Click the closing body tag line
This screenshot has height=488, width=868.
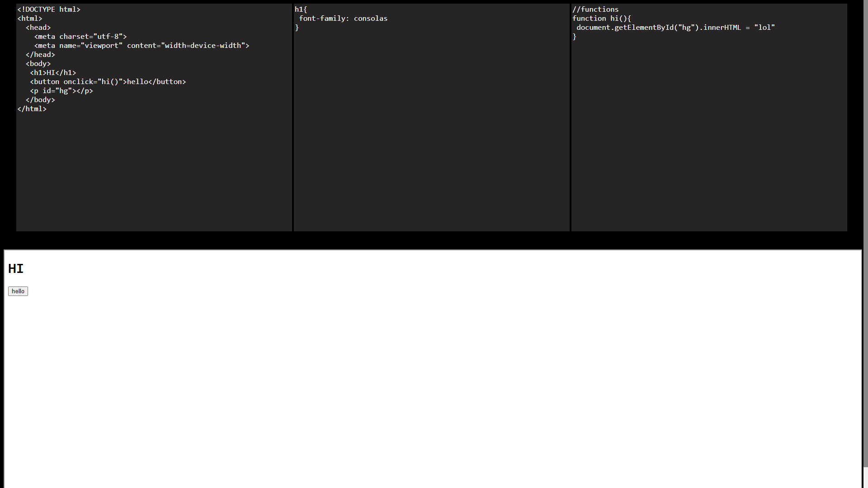tap(41, 99)
